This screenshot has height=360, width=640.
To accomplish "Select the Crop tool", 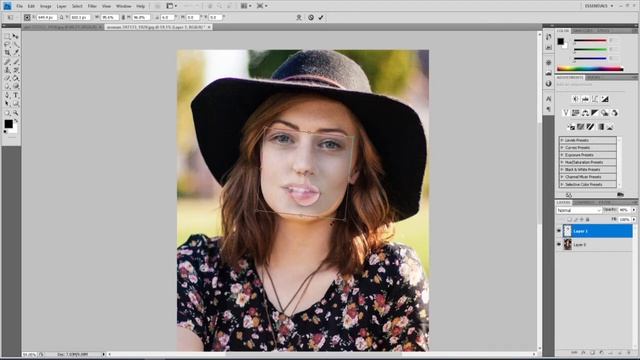I will coord(7,53).
